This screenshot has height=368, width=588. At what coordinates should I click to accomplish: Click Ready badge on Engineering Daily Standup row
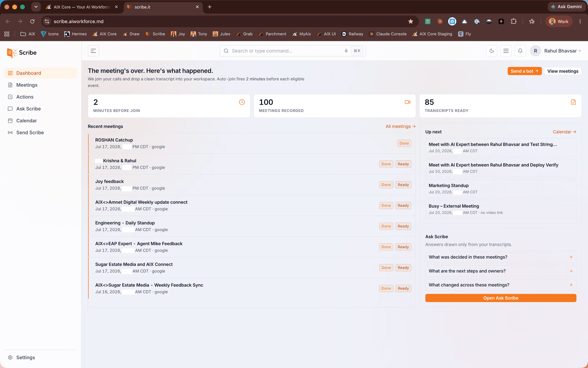point(403,226)
